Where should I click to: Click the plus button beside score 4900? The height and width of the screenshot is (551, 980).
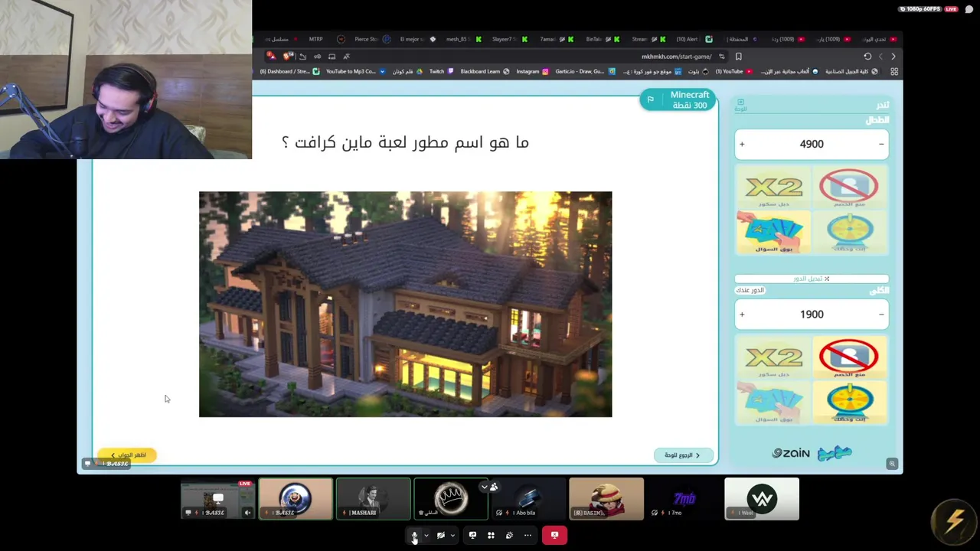(741, 144)
